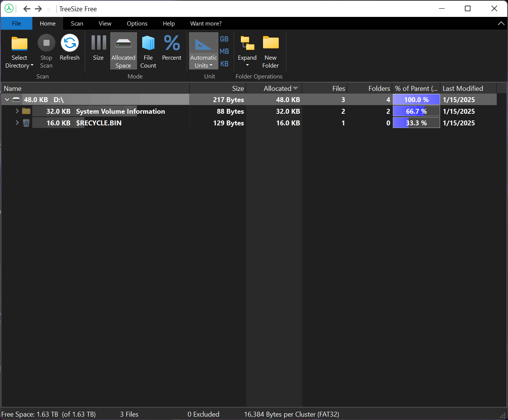Create a New Folder
Screen dimensions: 508x420
point(271,52)
